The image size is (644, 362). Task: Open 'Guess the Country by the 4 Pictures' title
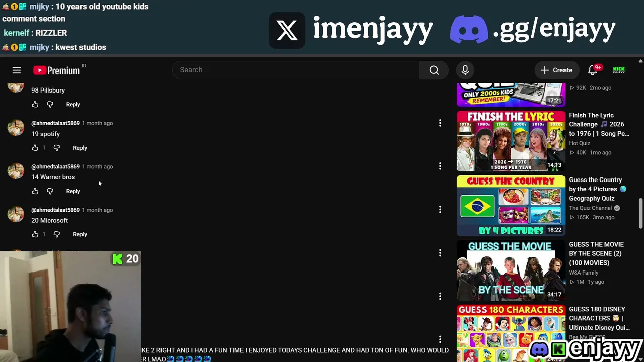(x=598, y=189)
